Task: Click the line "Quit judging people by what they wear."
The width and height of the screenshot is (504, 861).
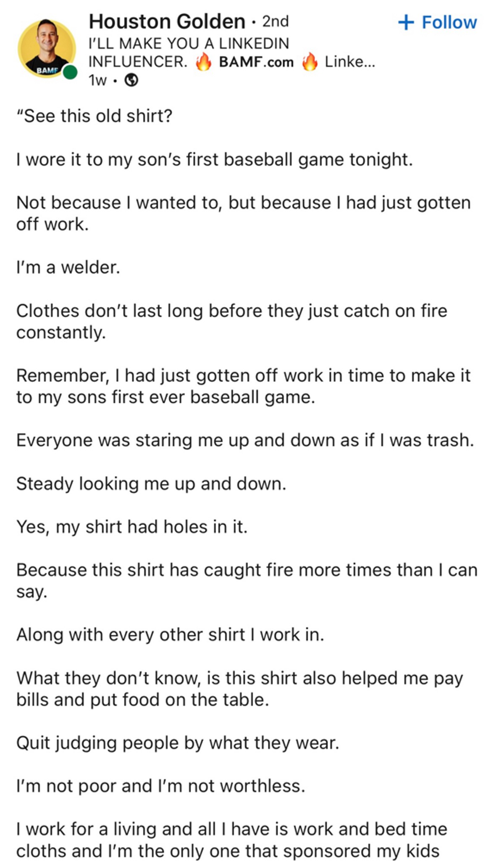Action: click(x=178, y=743)
